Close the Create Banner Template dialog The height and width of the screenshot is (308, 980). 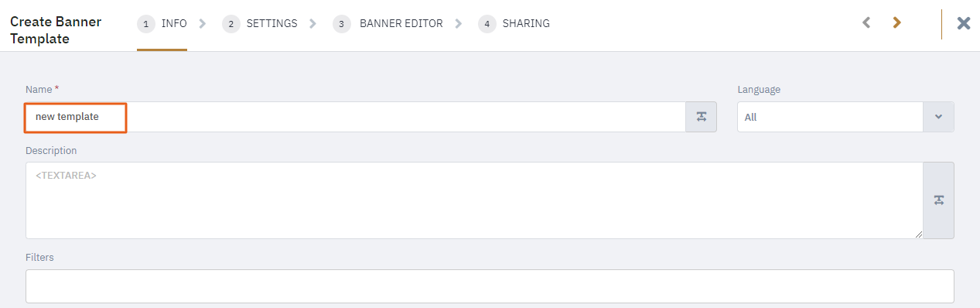tap(964, 23)
